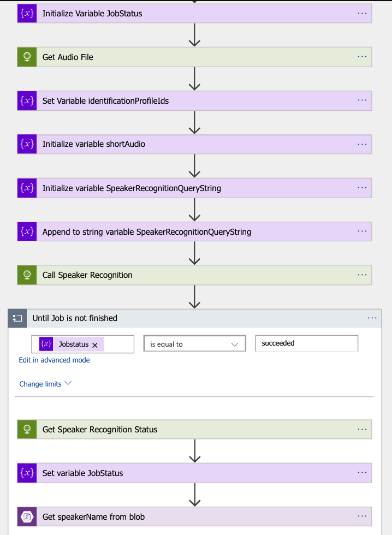Click the Jobstatus condition value field
The width and height of the screenshot is (392, 535).
tap(117, 344)
